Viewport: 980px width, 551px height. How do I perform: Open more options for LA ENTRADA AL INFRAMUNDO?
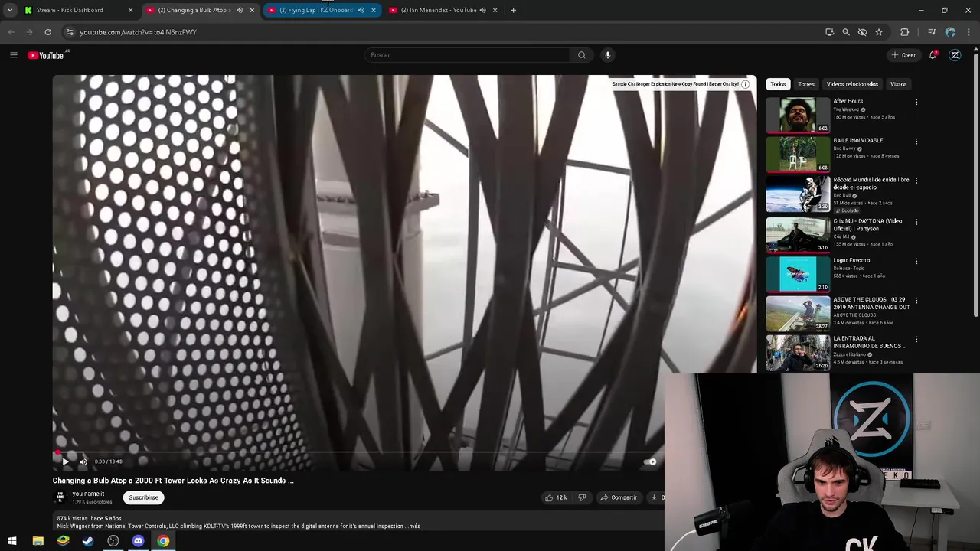(916, 340)
